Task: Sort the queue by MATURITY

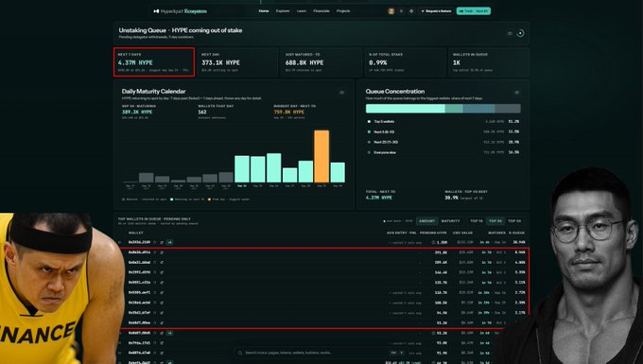Action: (x=450, y=221)
